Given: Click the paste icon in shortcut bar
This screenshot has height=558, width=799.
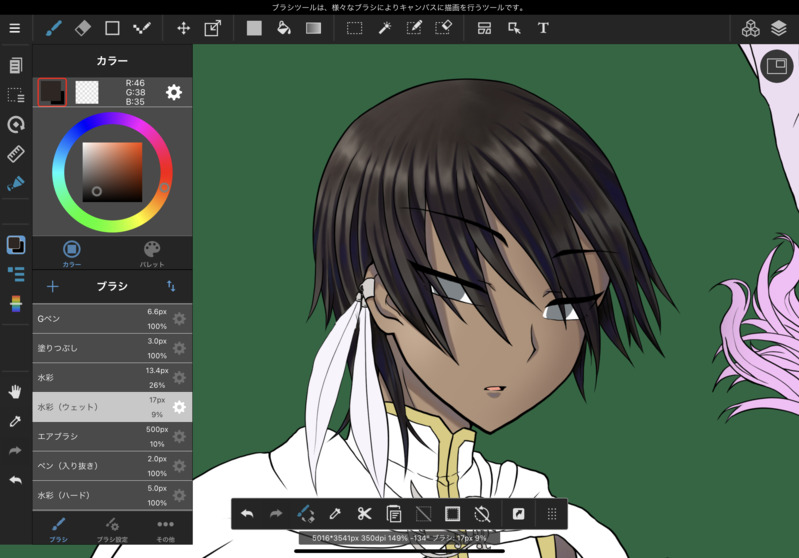Looking at the screenshot, I should pyautogui.click(x=394, y=514).
